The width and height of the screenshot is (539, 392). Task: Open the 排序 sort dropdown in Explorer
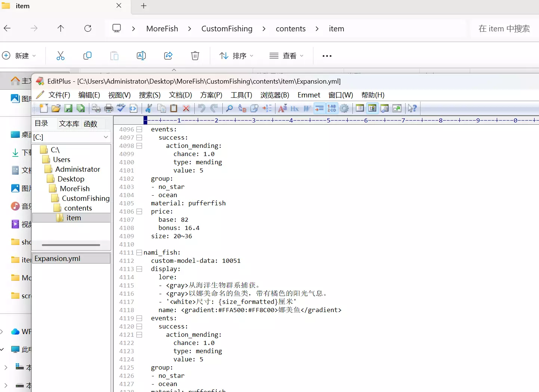(x=236, y=56)
